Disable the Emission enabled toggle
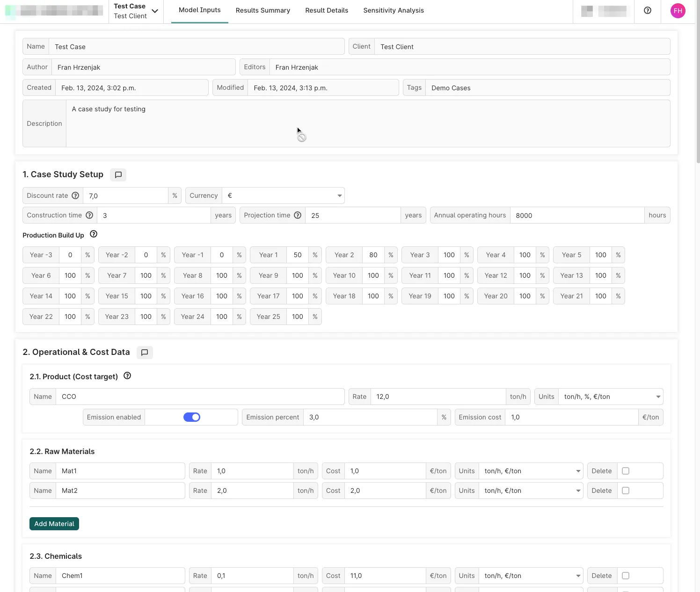 coord(191,417)
